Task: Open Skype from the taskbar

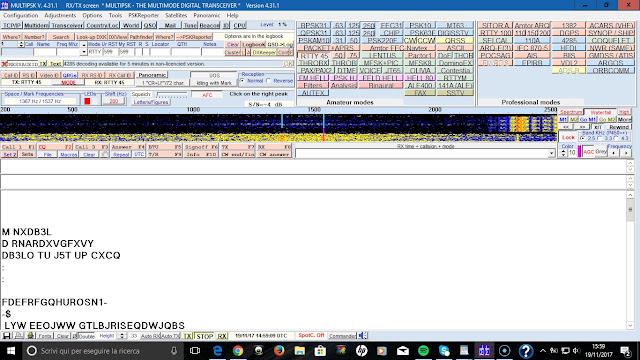Action: coord(444,351)
